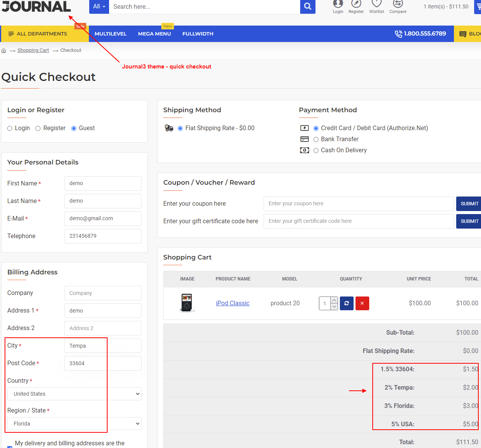Open the Country dropdown showing United States
481x448 pixels.
tap(74, 394)
